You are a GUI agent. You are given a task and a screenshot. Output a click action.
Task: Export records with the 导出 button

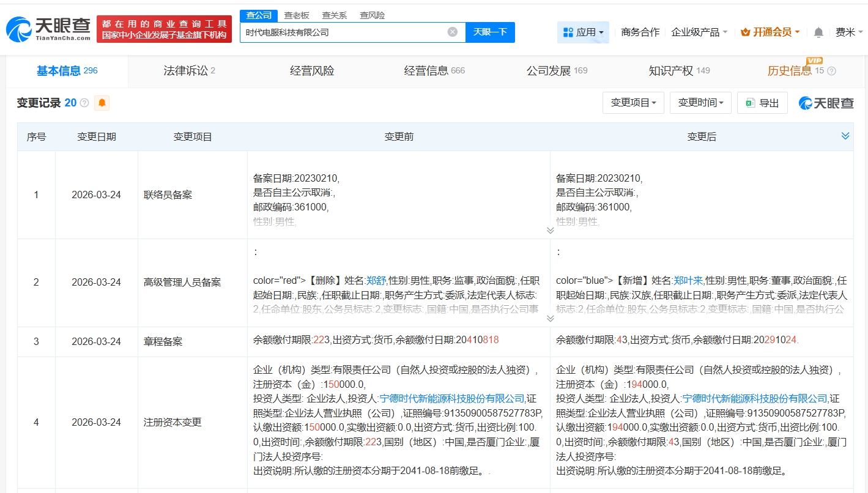[x=762, y=103]
